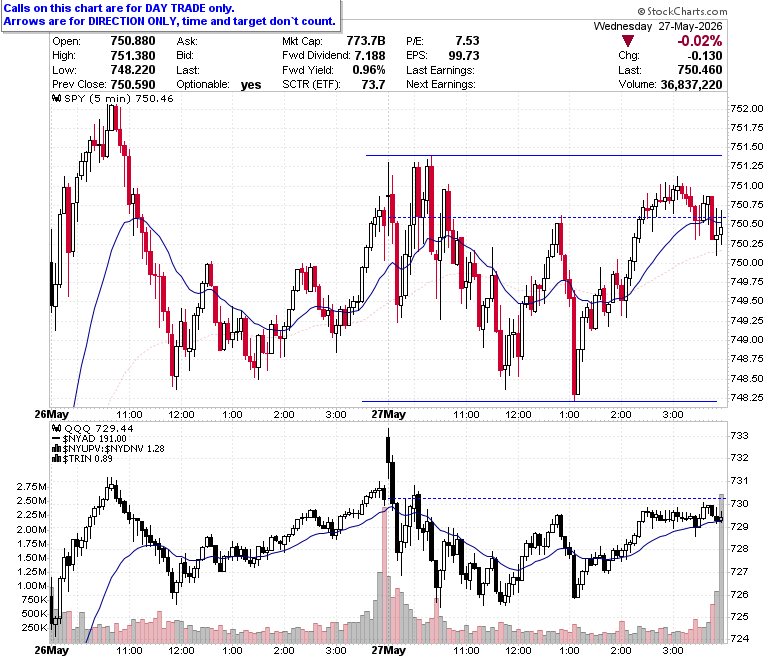Click the 27May date label on SPY axis
780x659 pixels.
click(x=389, y=414)
